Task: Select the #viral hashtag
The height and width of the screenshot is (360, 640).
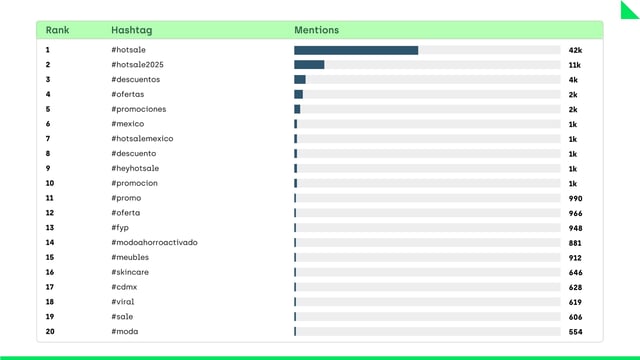Action: pyautogui.click(x=122, y=302)
